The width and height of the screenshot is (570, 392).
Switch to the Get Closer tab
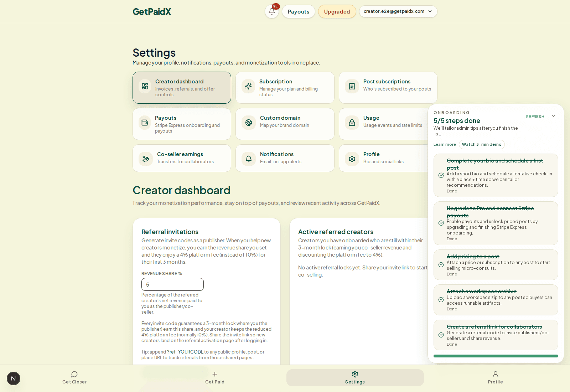[74, 377]
